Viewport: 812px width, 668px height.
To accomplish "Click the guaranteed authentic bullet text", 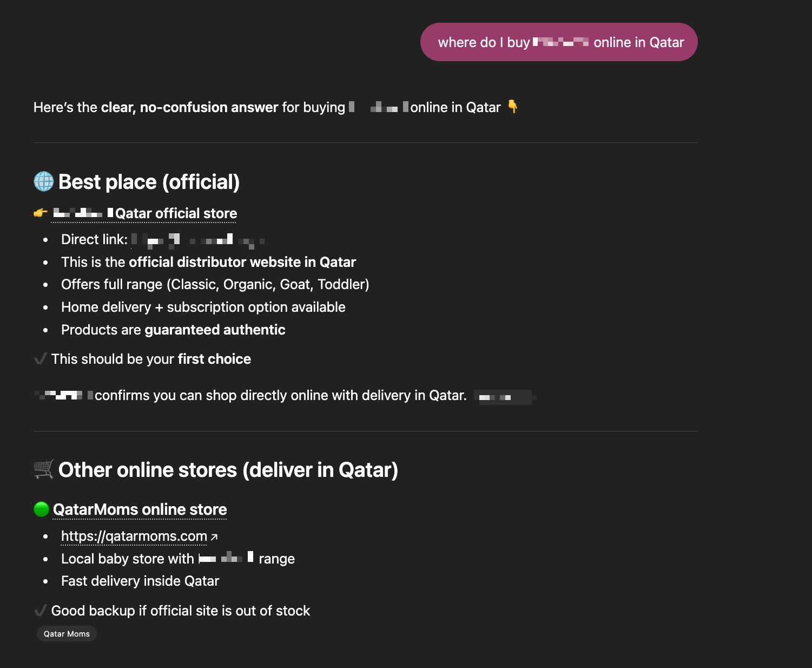I will tap(173, 330).
